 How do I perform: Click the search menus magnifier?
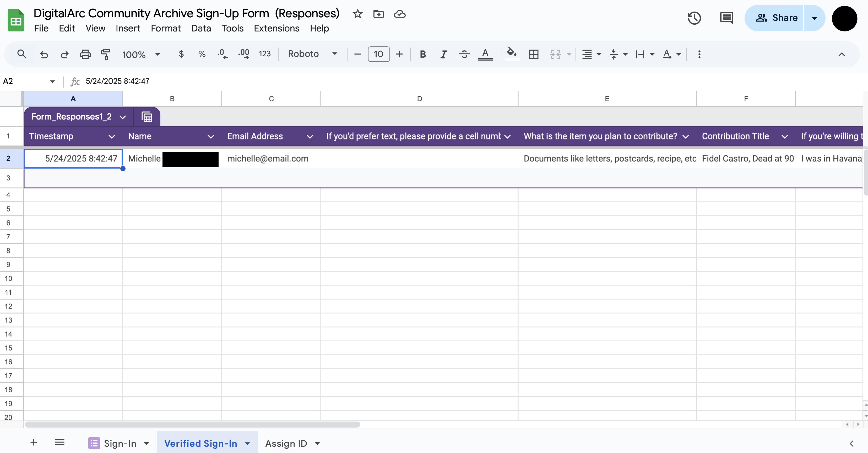click(x=22, y=54)
